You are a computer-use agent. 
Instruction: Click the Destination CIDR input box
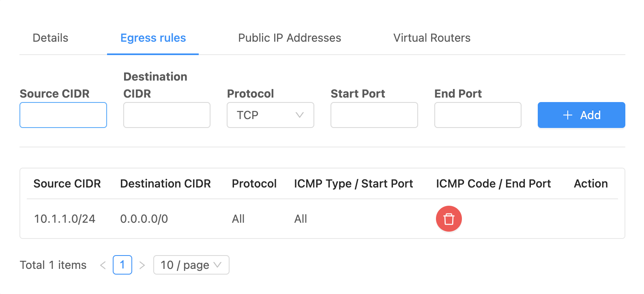[x=167, y=115]
